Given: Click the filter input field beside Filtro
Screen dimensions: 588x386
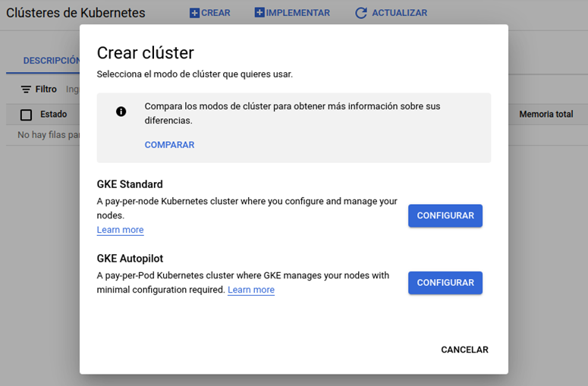Looking at the screenshot, I should pyautogui.click(x=72, y=89).
